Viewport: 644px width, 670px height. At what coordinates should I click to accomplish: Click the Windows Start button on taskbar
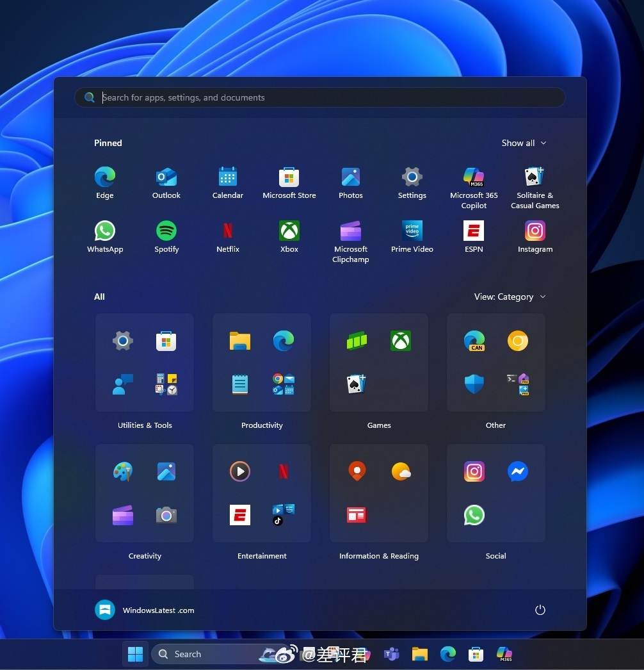coord(135,654)
